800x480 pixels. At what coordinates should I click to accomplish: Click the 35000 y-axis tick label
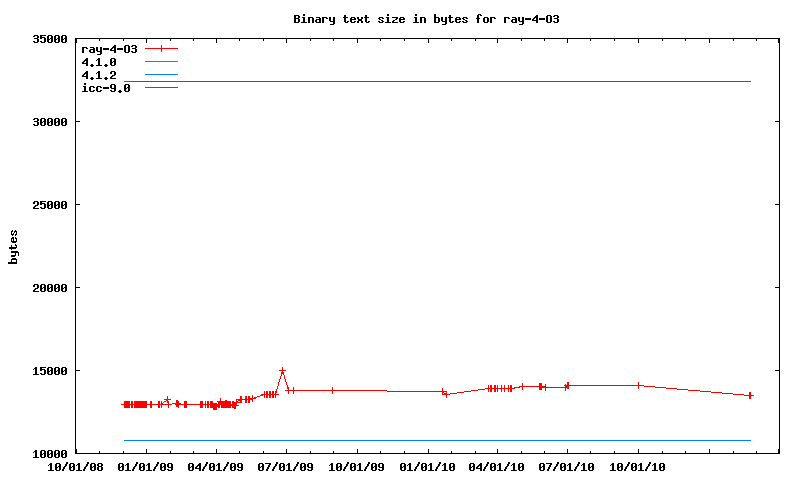46,39
